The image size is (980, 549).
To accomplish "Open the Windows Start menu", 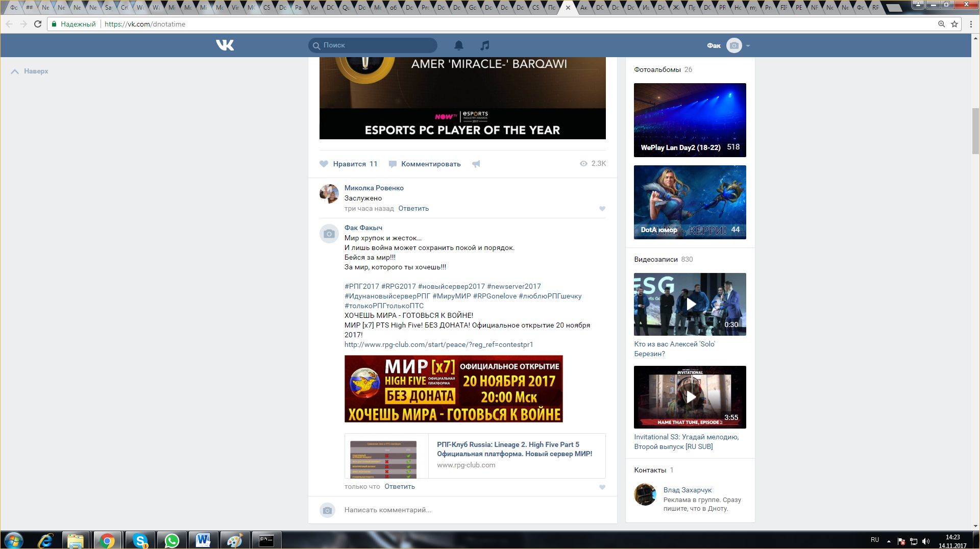I will point(14,540).
